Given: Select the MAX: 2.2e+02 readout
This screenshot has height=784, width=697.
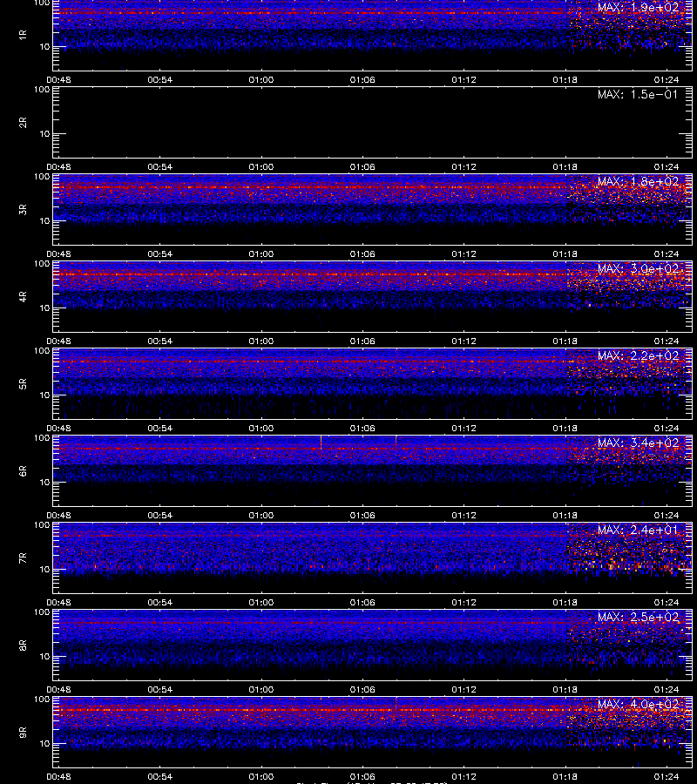Looking at the screenshot, I should [638, 356].
